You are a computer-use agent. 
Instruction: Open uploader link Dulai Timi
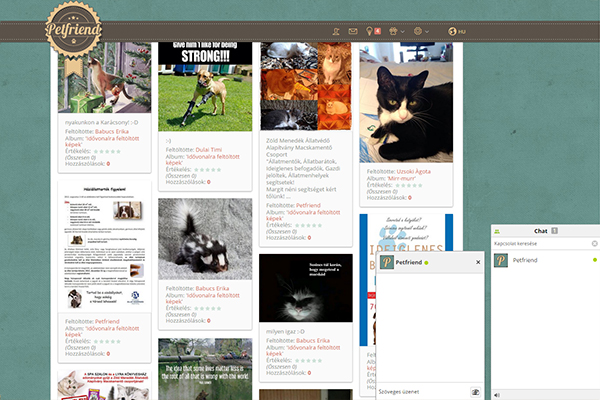pos(209,149)
